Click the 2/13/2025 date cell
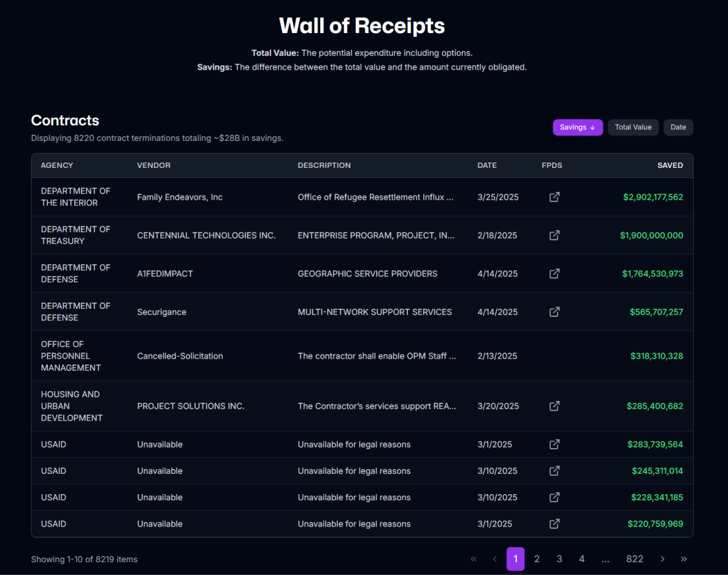Viewport: 728px width, 575px height. click(x=497, y=356)
